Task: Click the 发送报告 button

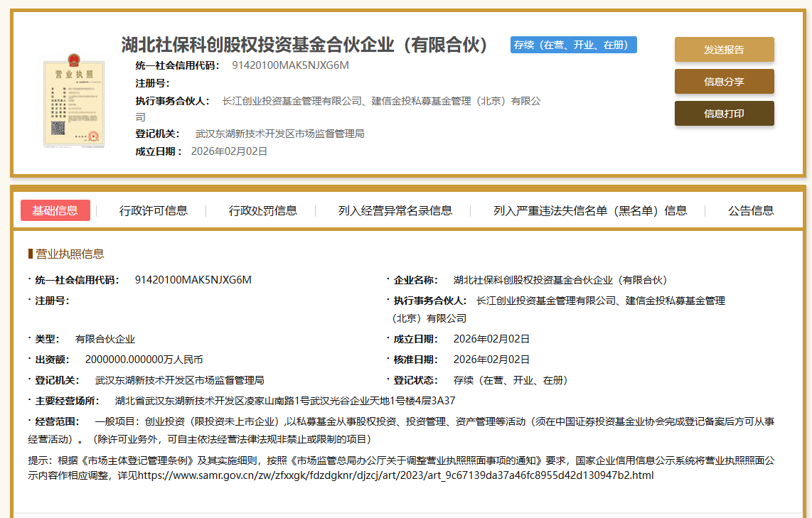Action: [724, 50]
